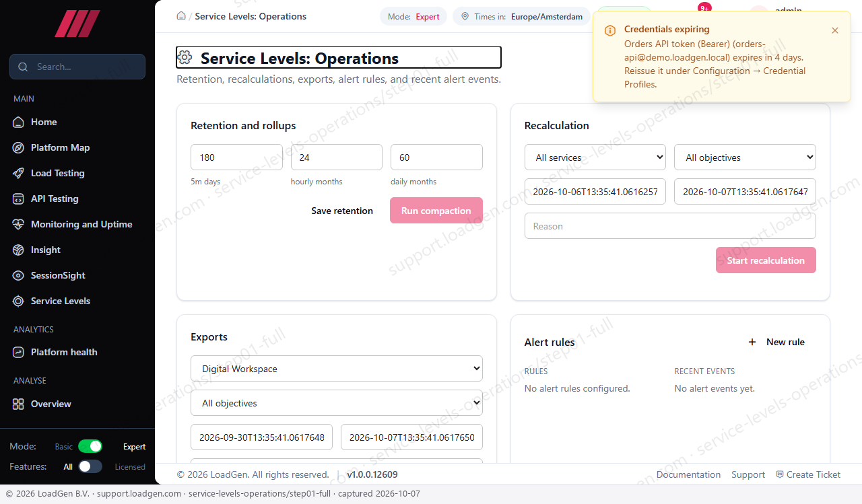Click the Reason input field
This screenshot has height=504, width=862.
click(670, 226)
